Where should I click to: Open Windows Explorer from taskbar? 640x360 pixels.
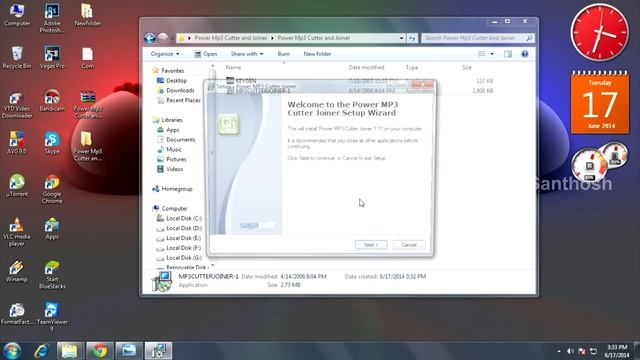point(69,351)
